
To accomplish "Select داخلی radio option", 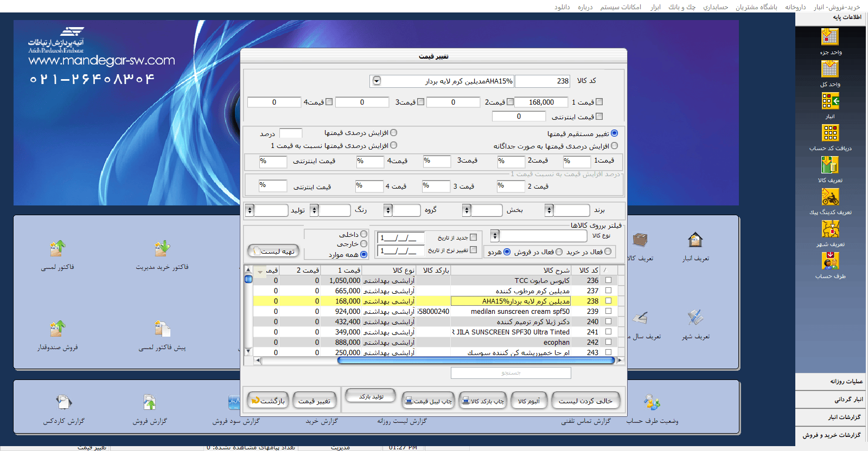I will point(363,234).
